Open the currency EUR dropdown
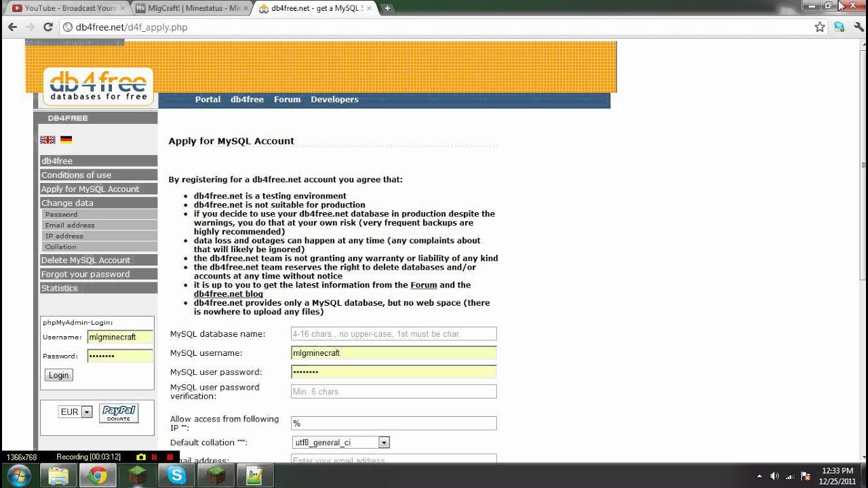The image size is (868, 488). point(75,411)
